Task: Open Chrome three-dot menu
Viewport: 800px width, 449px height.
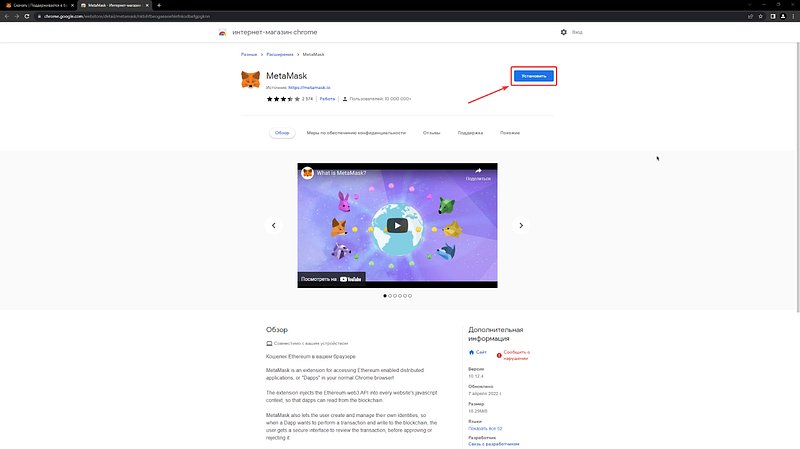Action: pyautogui.click(x=793, y=16)
